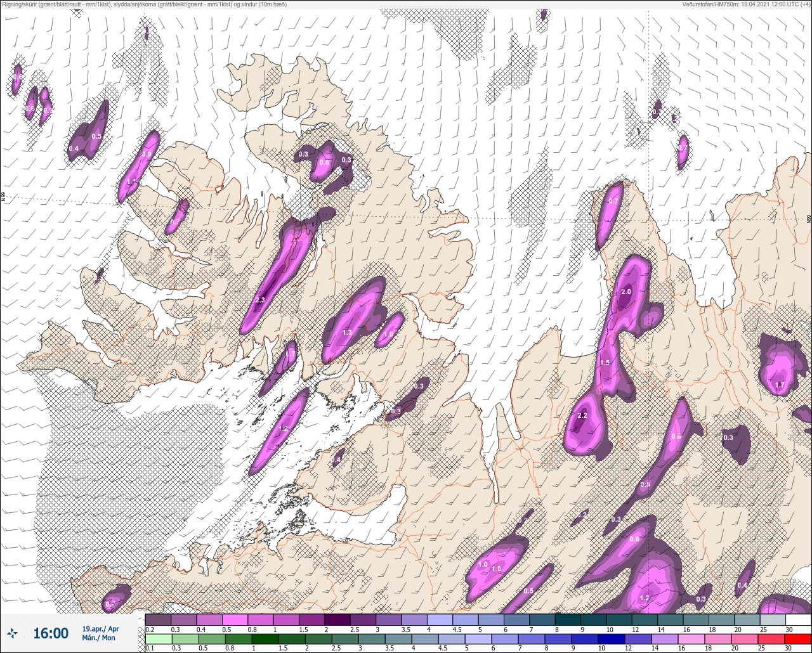Click the 2.0 precipitation value on the map

(626, 292)
